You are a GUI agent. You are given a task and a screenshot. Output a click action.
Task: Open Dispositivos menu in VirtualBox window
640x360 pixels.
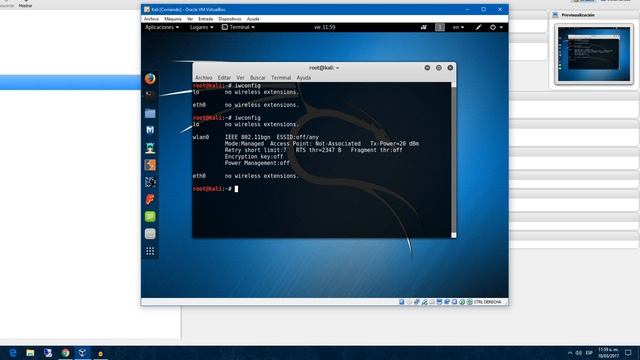click(x=230, y=19)
